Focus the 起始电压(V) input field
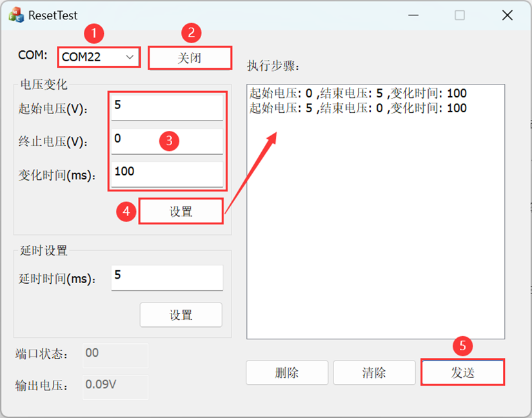The width and height of the screenshot is (532, 418). pyautogui.click(x=167, y=108)
